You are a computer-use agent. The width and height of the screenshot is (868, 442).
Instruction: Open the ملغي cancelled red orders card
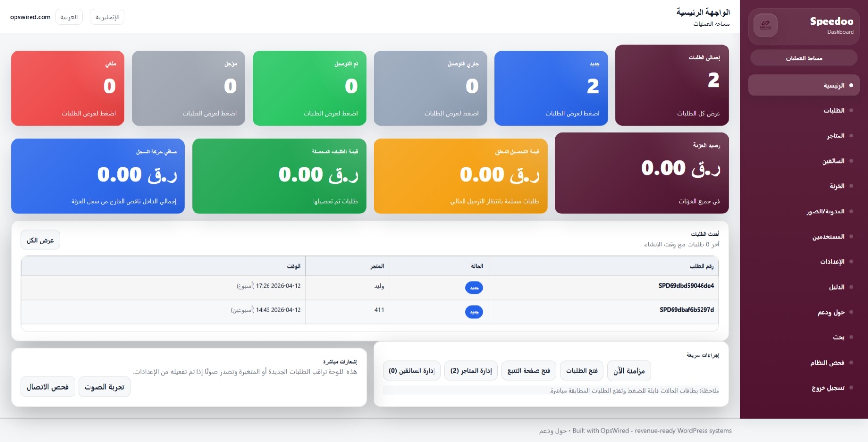click(x=68, y=88)
